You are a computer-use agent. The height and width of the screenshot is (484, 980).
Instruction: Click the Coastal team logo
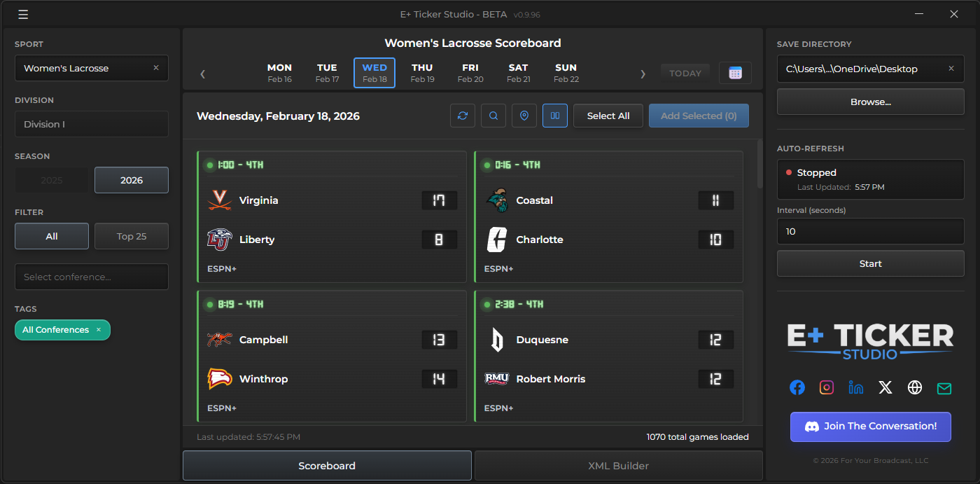(x=497, y=200)
